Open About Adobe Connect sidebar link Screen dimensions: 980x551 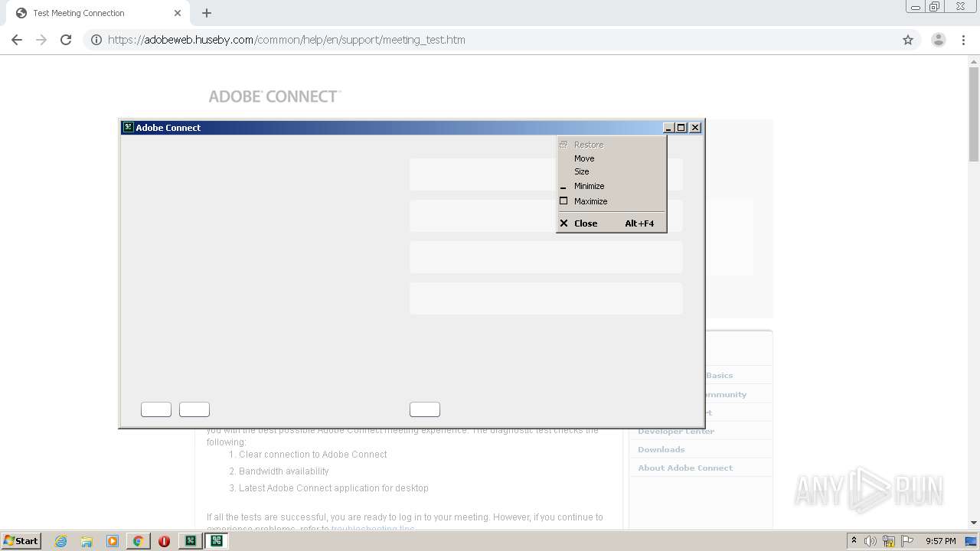tap(685, 468)
